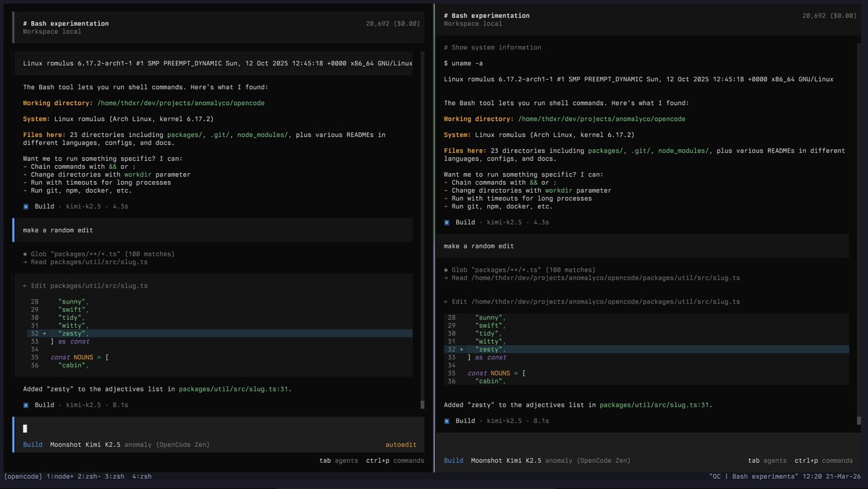Click arrow icon before Edit packages/util/src/slug.ts, left pane
The height and width of the screenshot is (489, 868).
(25, 285)
